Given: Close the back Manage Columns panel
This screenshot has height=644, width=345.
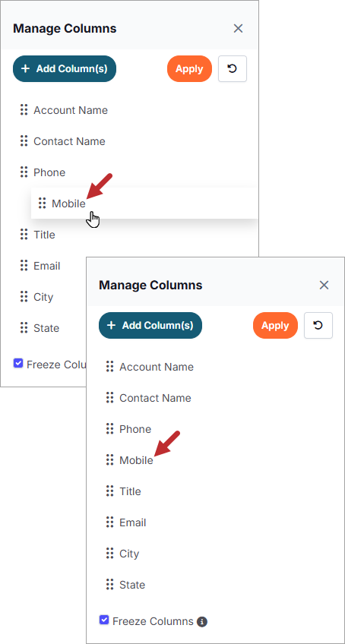Looking at the screenshot, I should tap(238, 28).
